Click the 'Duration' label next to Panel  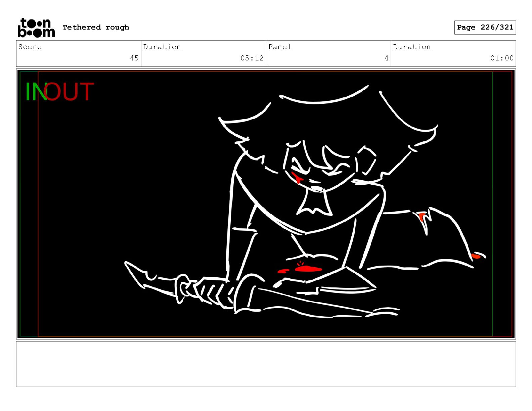pos(412,47)
